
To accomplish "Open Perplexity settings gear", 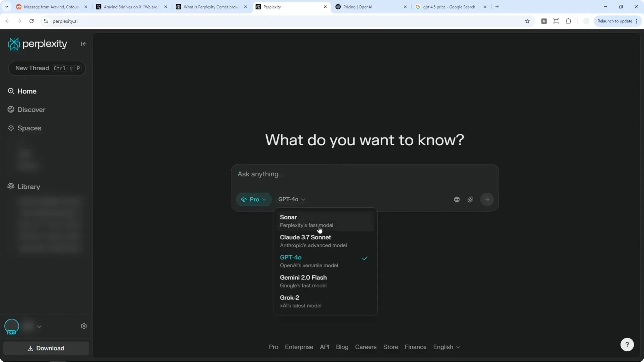I will 84,326.
